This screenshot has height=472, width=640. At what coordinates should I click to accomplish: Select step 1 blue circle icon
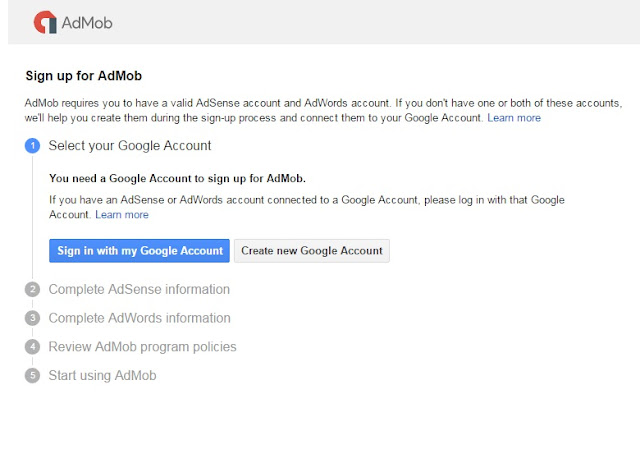coord(33,146)
